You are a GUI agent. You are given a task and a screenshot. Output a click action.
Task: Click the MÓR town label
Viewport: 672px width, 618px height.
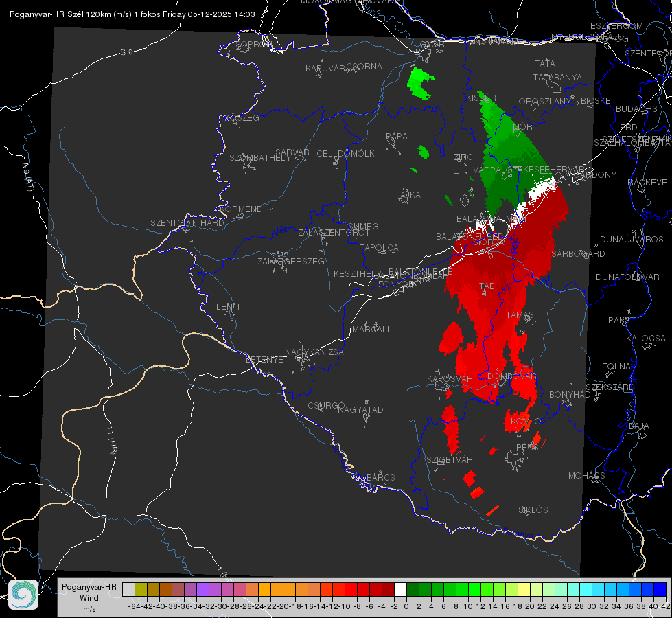click(523, 127)
